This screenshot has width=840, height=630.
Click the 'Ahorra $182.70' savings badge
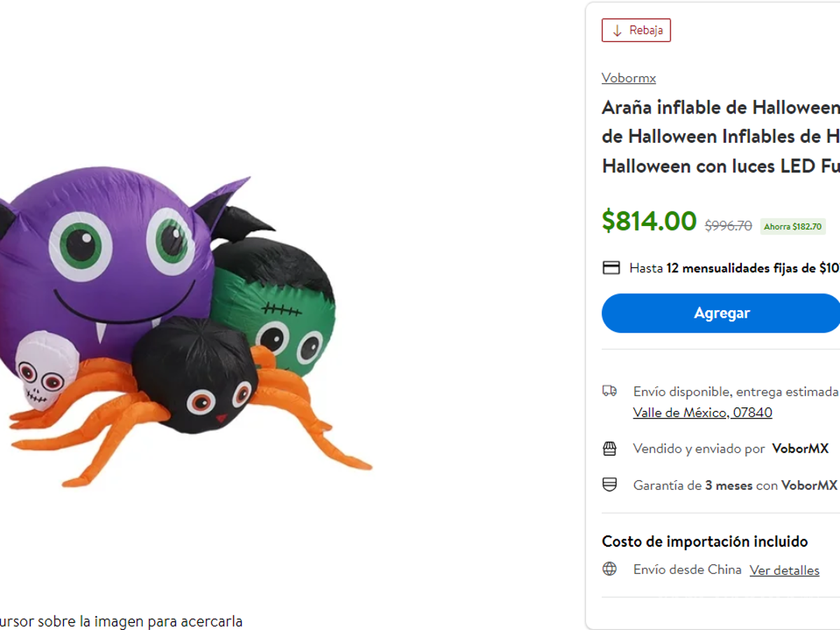(793, 227)
